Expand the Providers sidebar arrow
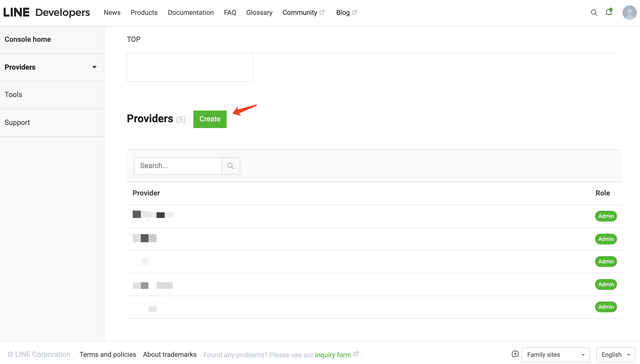 [x=94, y=67]
